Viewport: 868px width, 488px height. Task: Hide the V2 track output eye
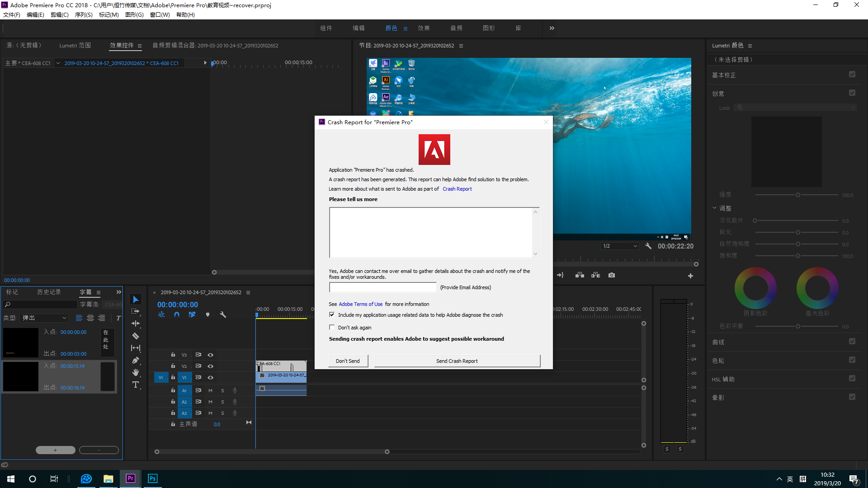210,366
